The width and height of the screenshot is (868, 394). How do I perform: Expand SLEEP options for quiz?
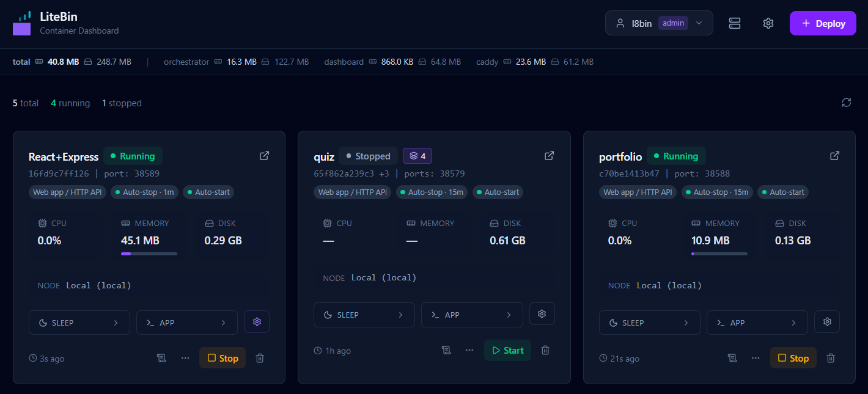(364, 315)
